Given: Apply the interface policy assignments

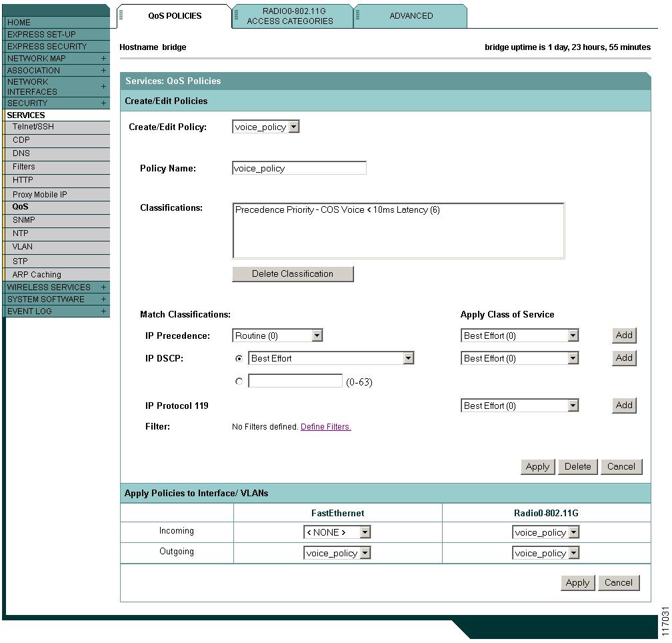Looking at the screenshot, I should click(578, 582).
